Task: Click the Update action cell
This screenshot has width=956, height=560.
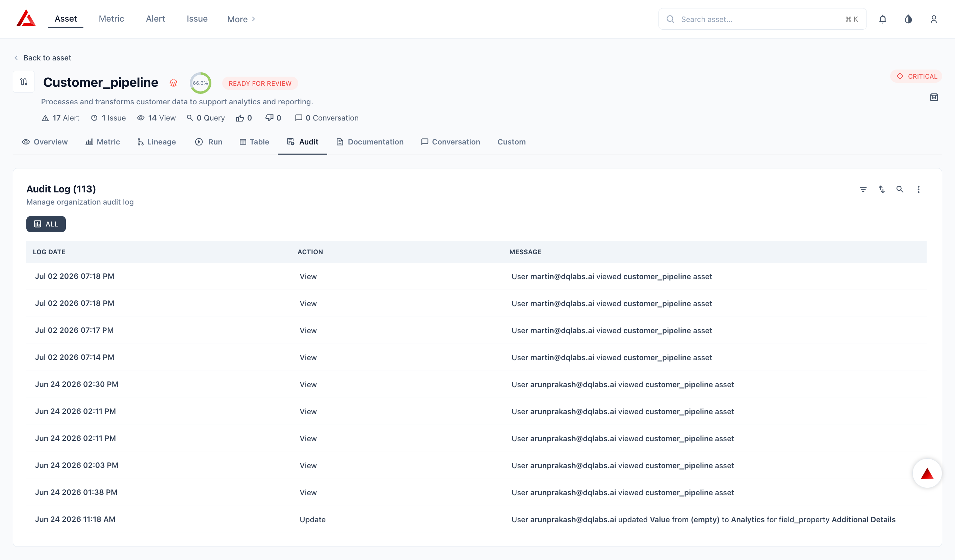Action: [x=313, y=520]
